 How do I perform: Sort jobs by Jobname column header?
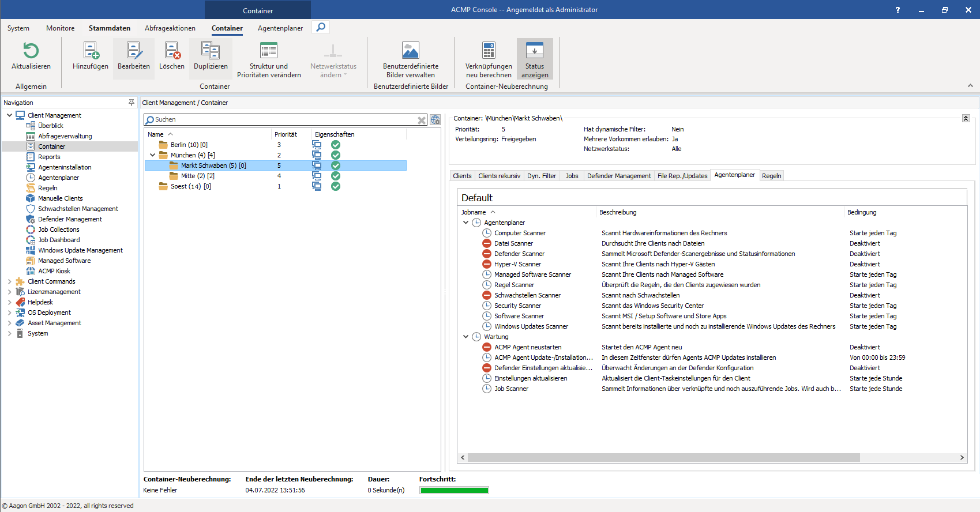pyautogui.click(x=474, y=212)
